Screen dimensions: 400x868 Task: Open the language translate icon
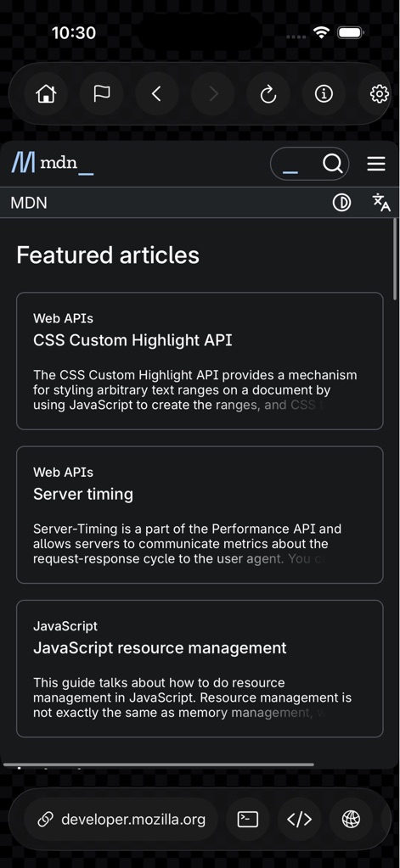tap(381, 203)
